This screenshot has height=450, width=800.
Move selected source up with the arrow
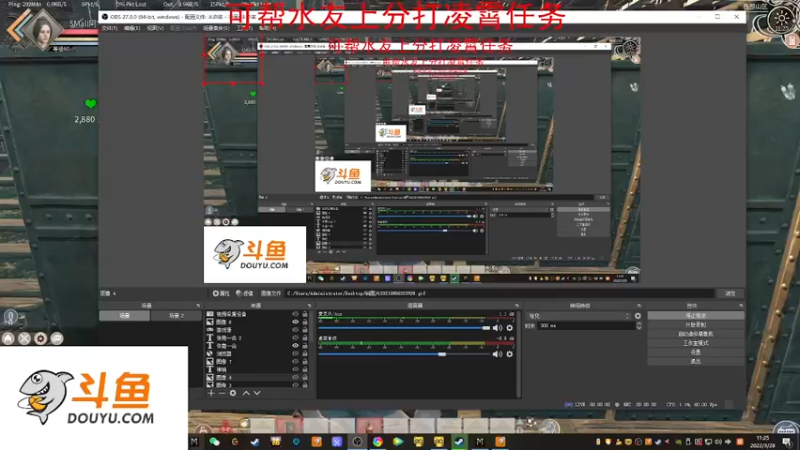(x=246, y=393)
